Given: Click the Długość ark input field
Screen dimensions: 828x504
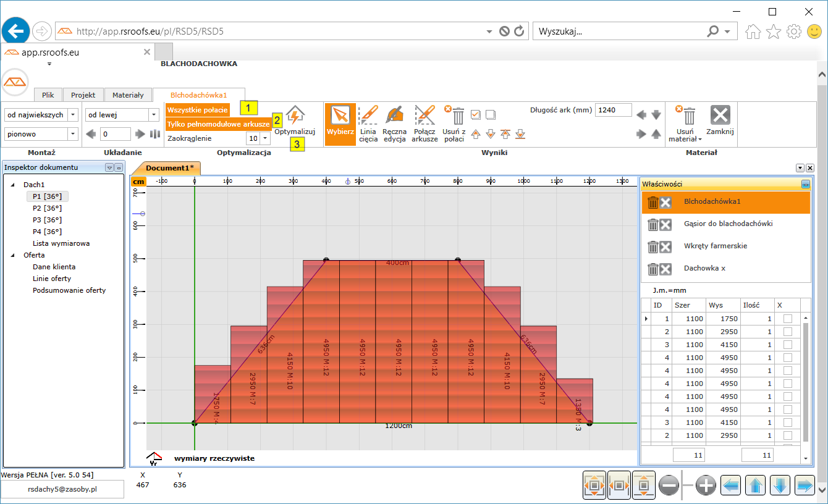Looking at the screenshot, I should pyautogui.click(x=613, y=110).
